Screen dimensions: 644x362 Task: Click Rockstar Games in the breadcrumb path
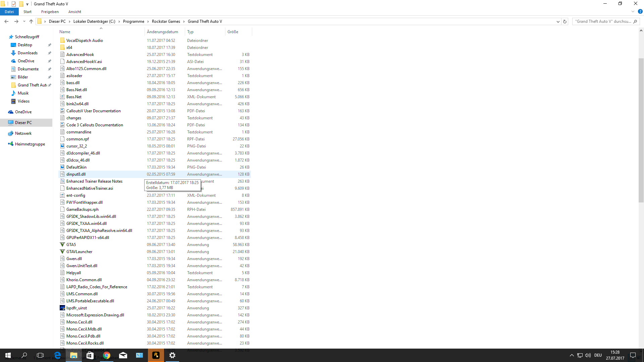tap(166, 21)
